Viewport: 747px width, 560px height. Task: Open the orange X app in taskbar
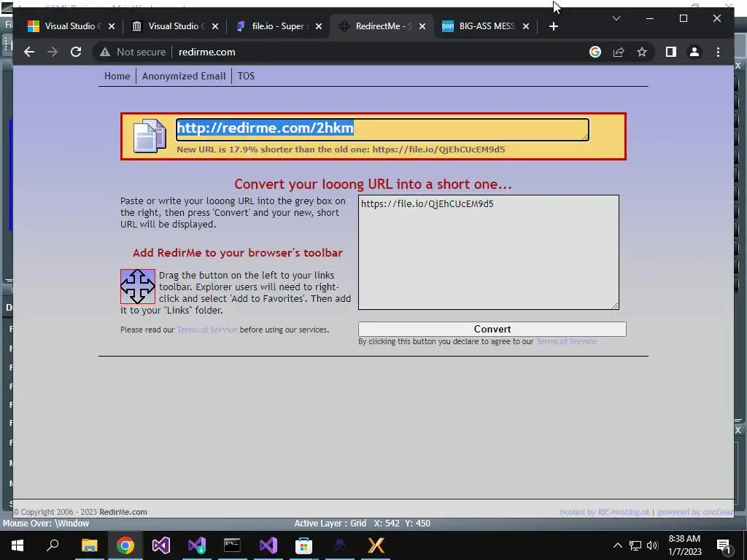[376, 545]
